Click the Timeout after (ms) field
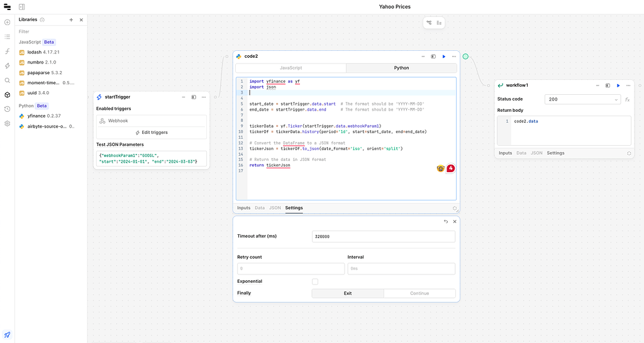The image size is (644, 343). point(384,236)
